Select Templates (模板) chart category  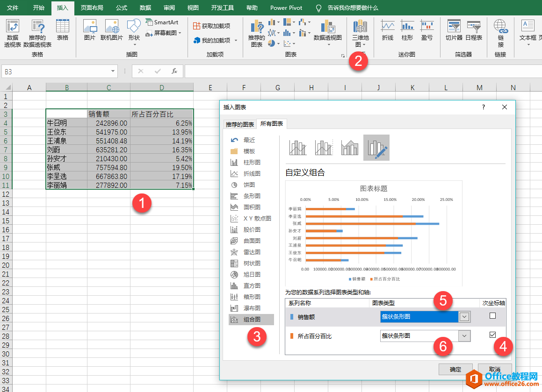click(251, 151)
